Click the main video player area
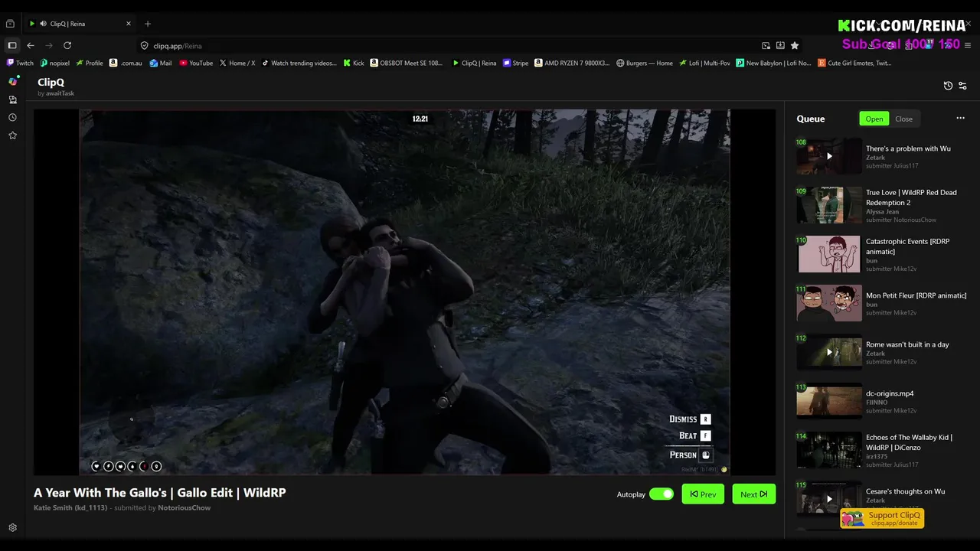This screenshot has height=551, width=980. coord(404,292)
